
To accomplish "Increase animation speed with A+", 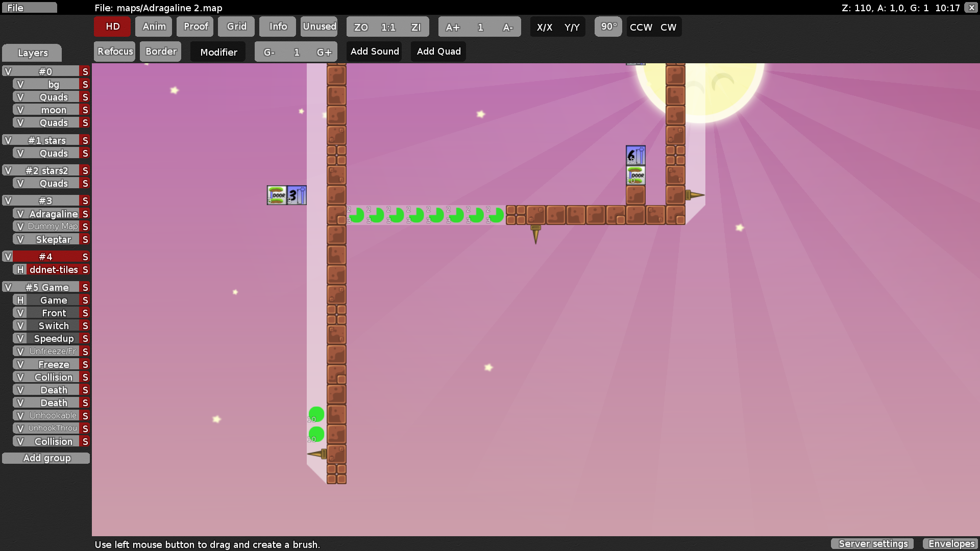I will 452,27.
